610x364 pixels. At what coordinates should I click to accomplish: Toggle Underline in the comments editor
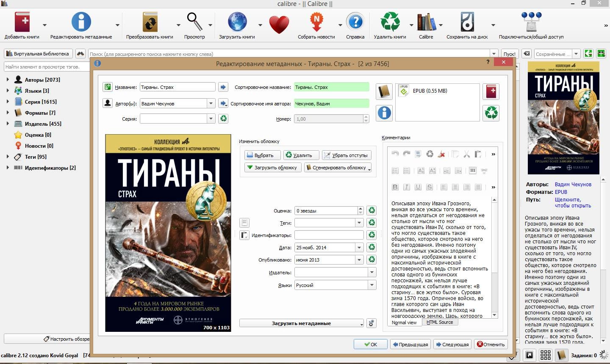pos(418,187)
